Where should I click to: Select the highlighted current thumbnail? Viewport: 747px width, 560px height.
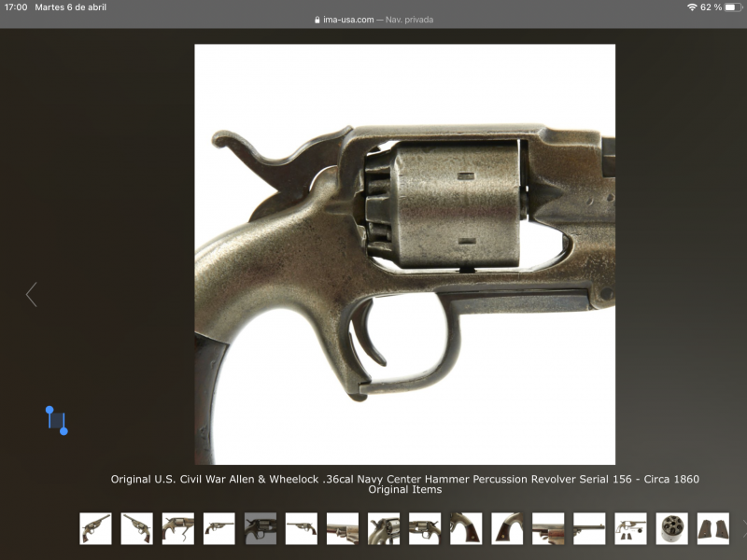tap(260, 528)
